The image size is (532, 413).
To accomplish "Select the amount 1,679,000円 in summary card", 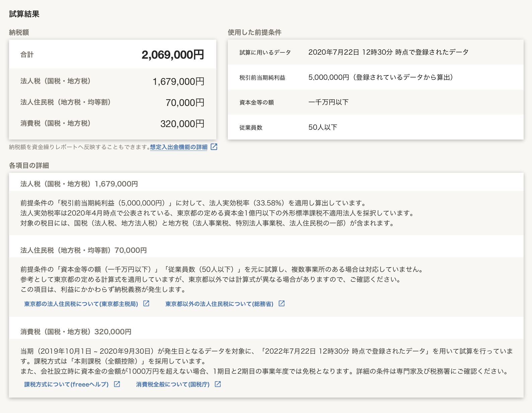I will (x=179, y=81).
